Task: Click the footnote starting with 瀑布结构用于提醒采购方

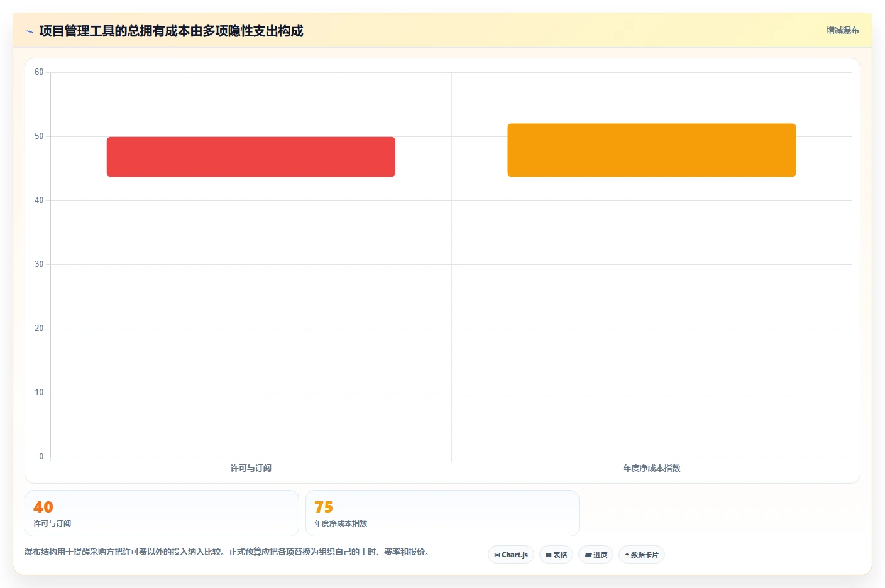Action: (228, 552)
